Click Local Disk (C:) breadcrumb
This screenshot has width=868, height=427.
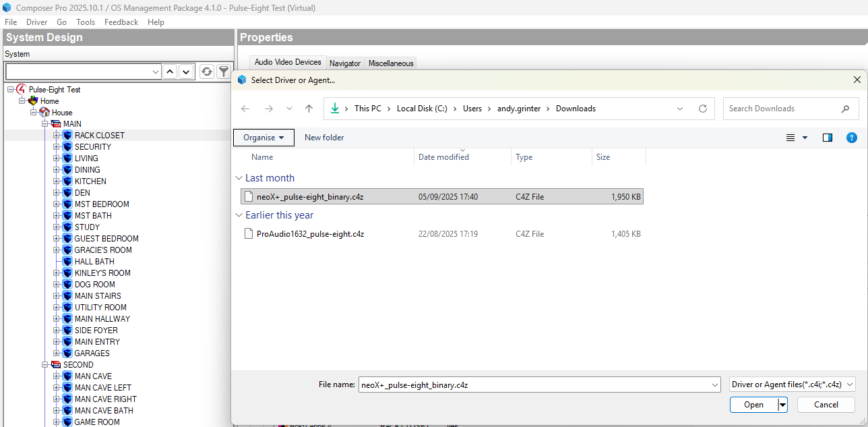tap(422, 109)
